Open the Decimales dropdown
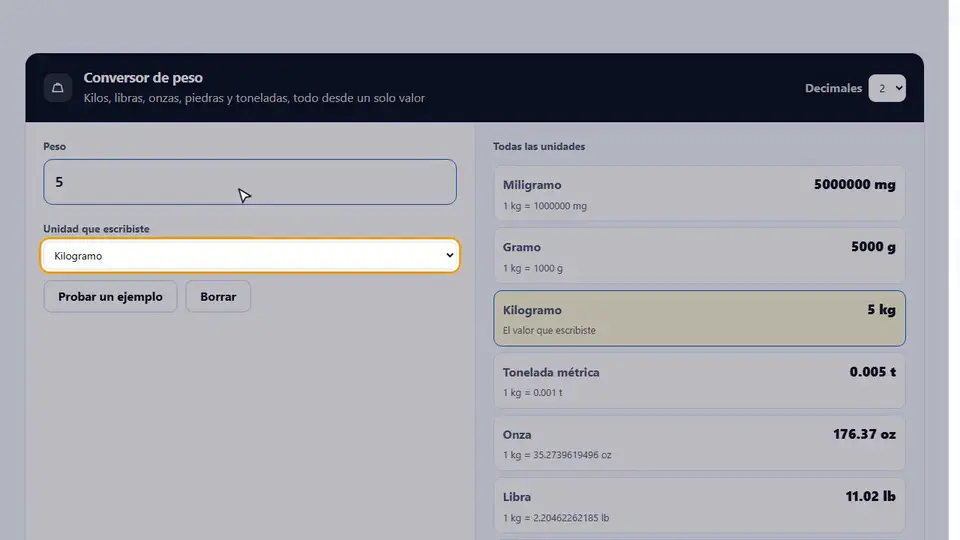Screen dimensions: 960x540 coord(887,88)
